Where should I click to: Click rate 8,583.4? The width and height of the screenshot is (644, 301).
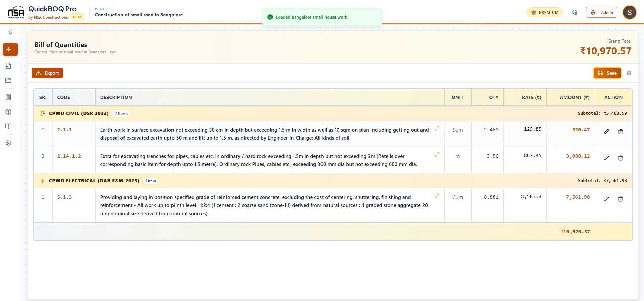[x=531, y=196]
